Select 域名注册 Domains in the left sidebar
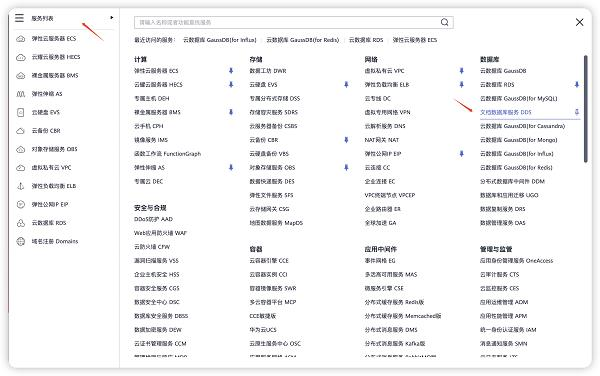The width and height of the screenshot is (600, 376). [x=55, y=241]
